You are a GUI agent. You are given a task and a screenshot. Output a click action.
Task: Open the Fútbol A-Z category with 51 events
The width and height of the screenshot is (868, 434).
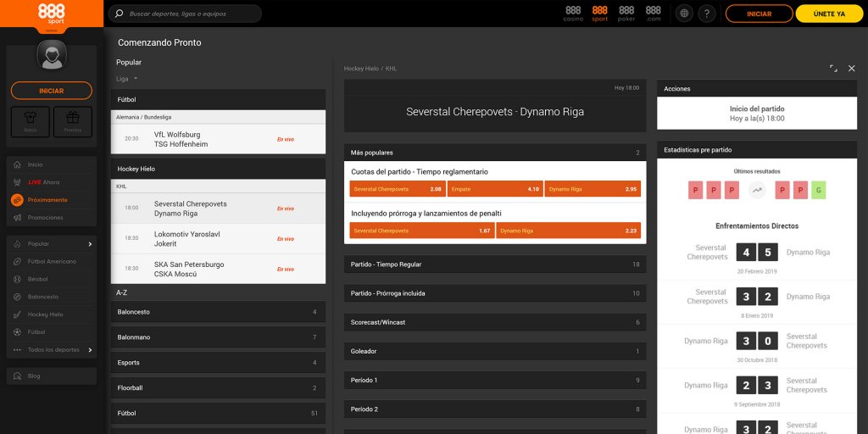(x=218, y=413)
